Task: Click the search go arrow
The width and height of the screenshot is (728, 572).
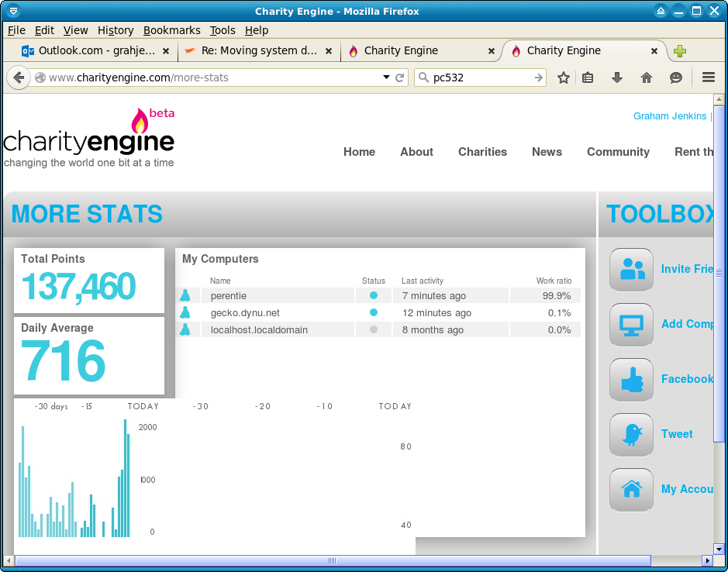Action: [539, 78]
